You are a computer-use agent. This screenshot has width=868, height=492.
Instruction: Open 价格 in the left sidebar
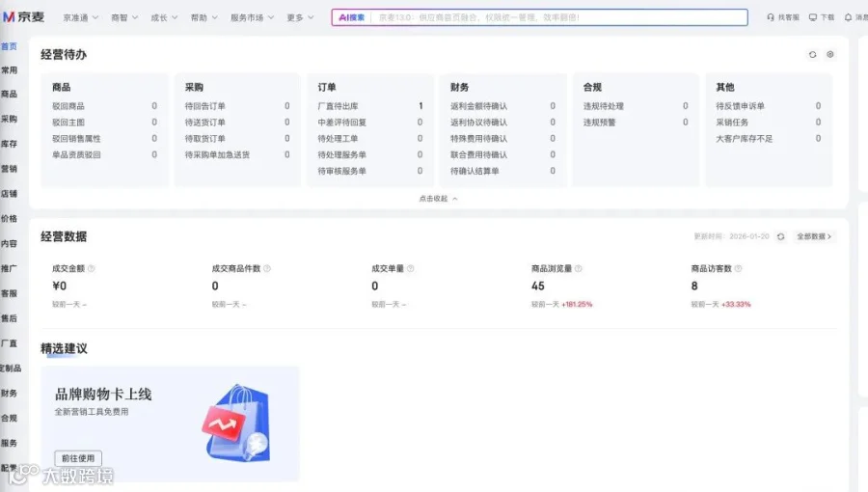[x=9, y=218]
